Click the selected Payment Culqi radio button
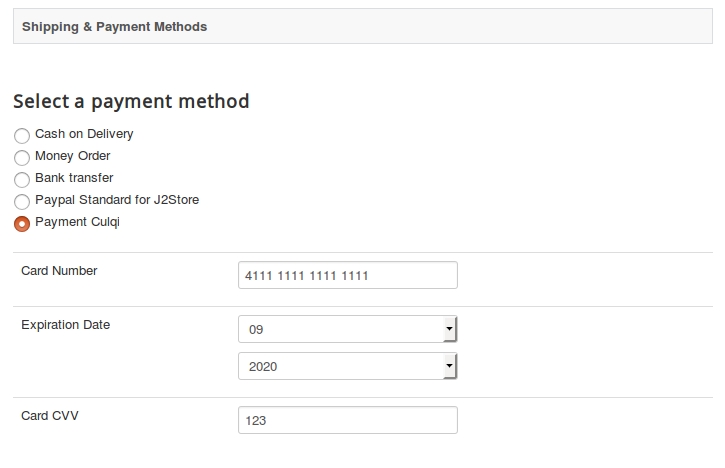The image size is (725, 468). pos(22,223)
